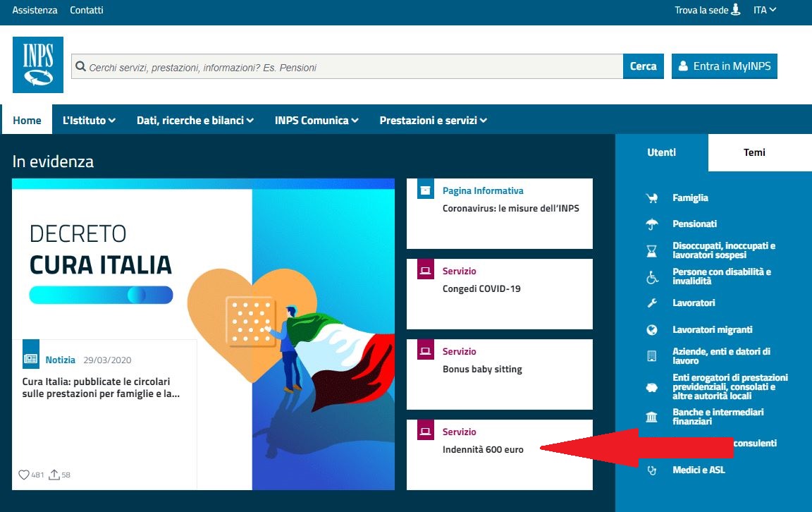The image size is (812, 512).
Task: Go to the Home tab
Action: [27, 120]
